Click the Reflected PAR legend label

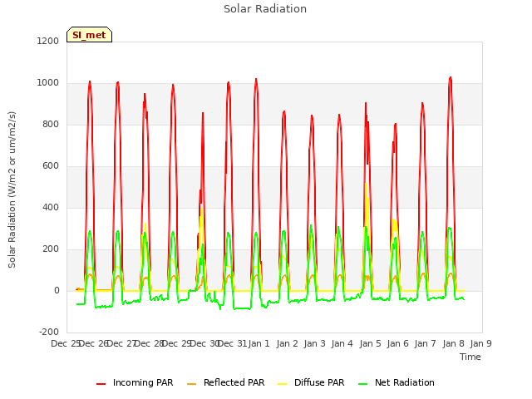pos(234,382)
